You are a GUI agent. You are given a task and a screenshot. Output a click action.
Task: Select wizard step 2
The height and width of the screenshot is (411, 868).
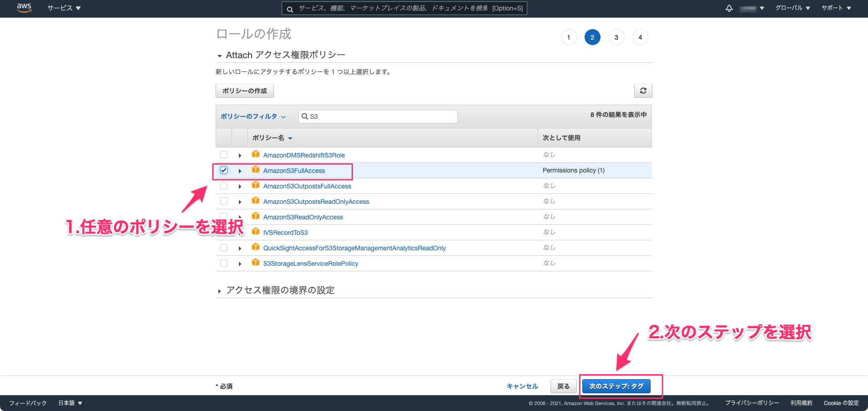[592, 37]
